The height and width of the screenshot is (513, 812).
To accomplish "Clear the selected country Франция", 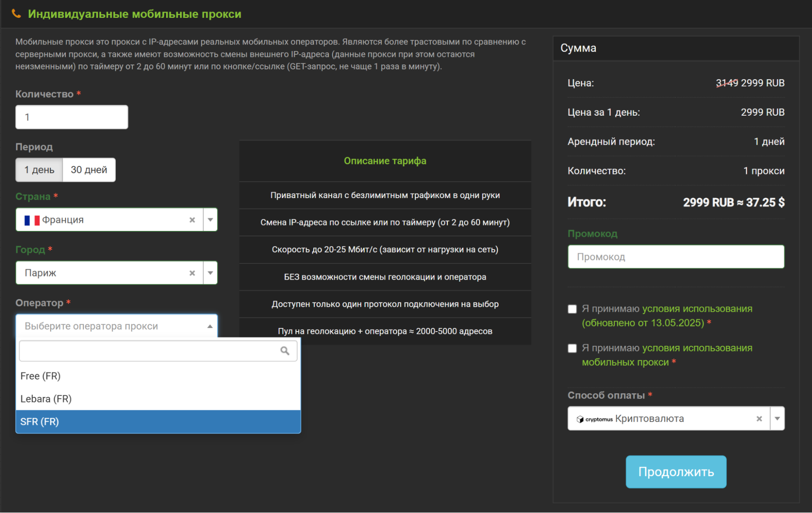I will click(x=192, y=220).
